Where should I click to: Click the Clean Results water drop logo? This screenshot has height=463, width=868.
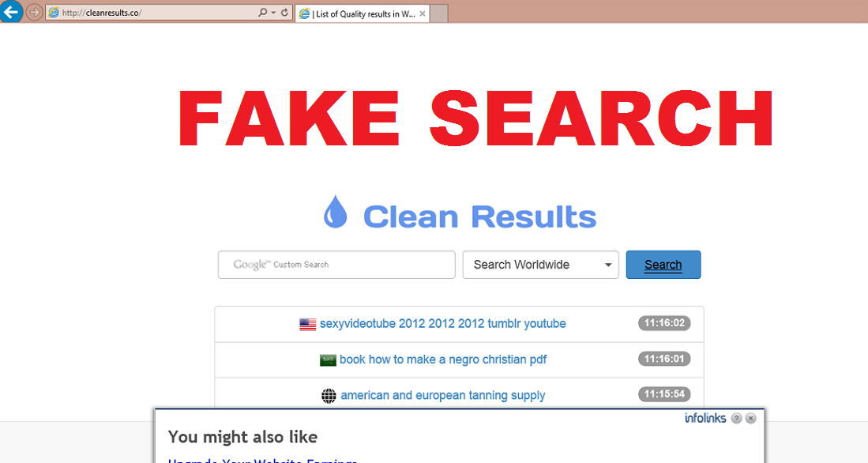tap(336, 212)
